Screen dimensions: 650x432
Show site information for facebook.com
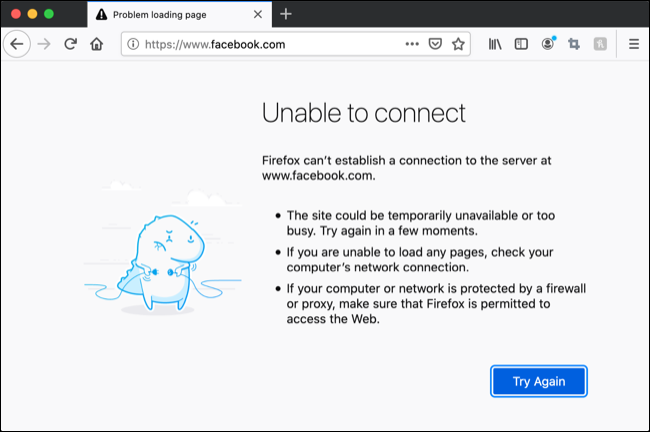pyautogui.click(x=133, y=44)
